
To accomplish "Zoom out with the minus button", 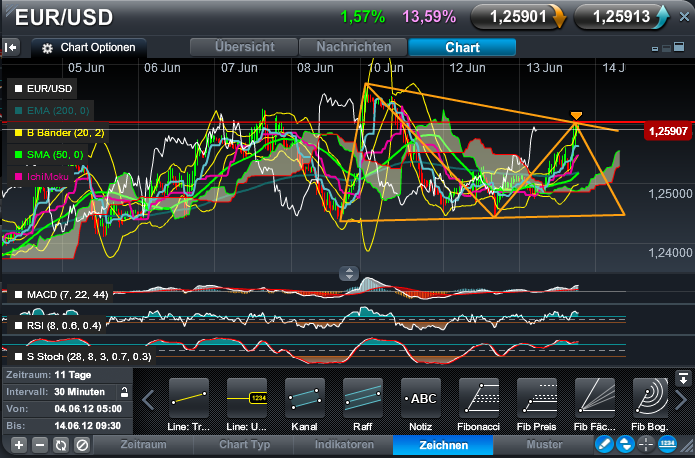I will [40, 445].
